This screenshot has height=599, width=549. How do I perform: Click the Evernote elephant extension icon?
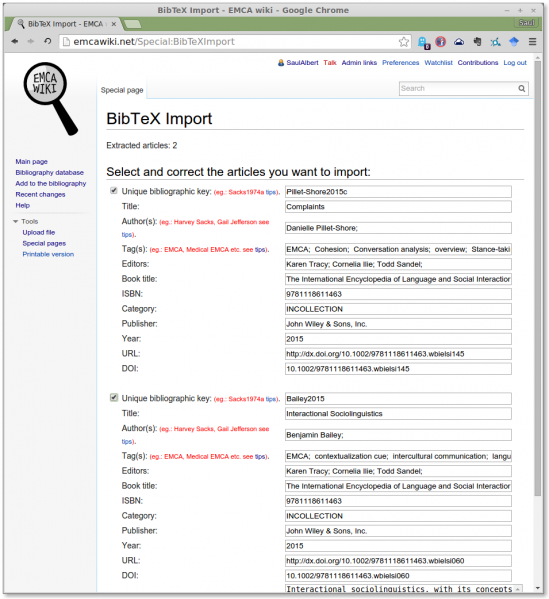click(x=478, y=42)
